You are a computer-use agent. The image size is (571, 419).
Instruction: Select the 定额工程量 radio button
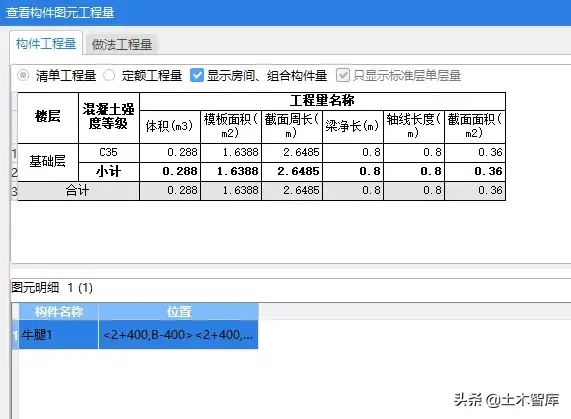[x=109, y=76]
